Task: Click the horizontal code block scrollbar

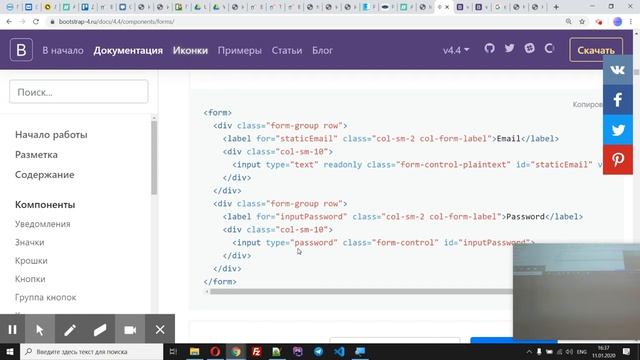Action: (x=361, y=291)
